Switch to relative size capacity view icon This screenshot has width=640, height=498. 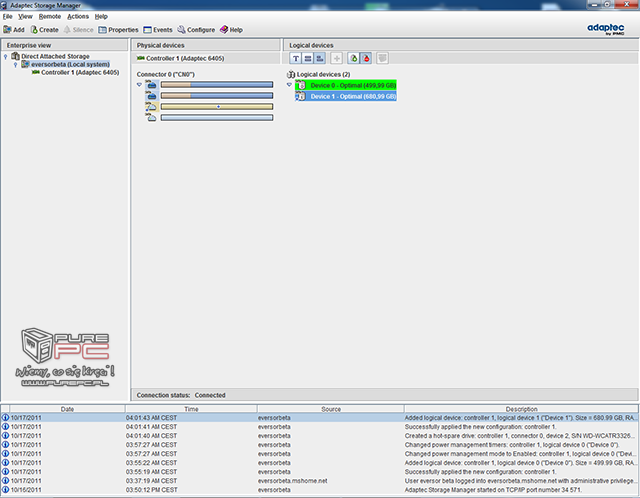320,58
